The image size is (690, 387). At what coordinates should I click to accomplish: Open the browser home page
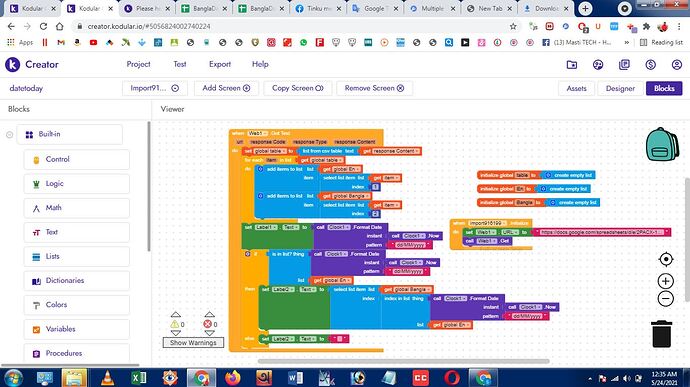click(59, 26)
